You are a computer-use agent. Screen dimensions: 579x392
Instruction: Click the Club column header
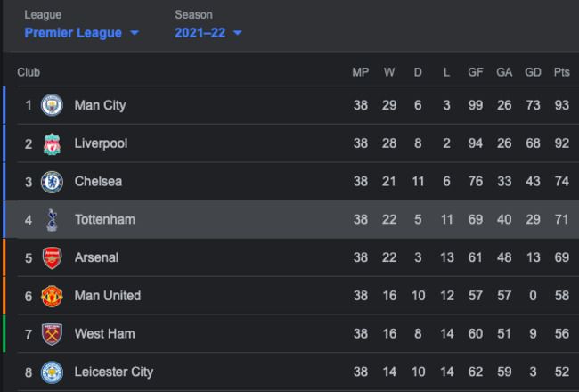click(x=29, y=72)
